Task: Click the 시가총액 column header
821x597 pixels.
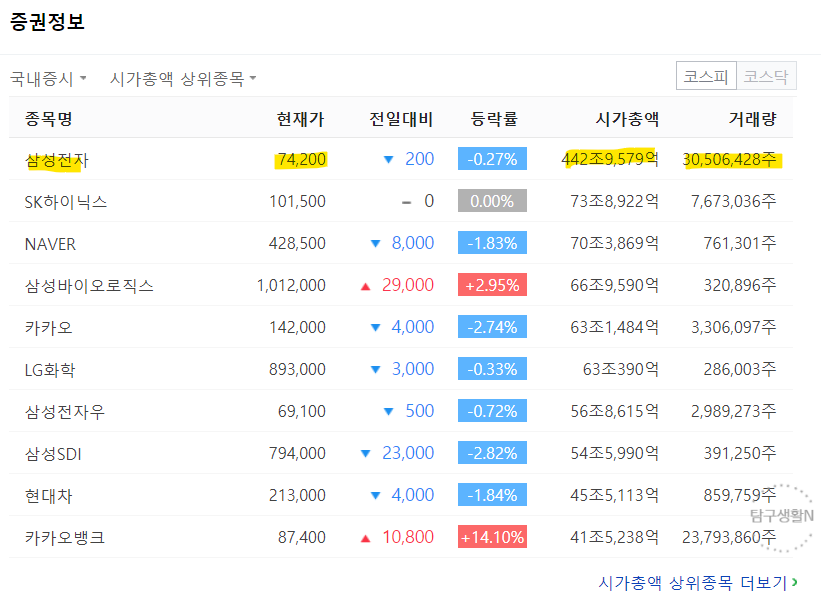Action: click(627, 119)
